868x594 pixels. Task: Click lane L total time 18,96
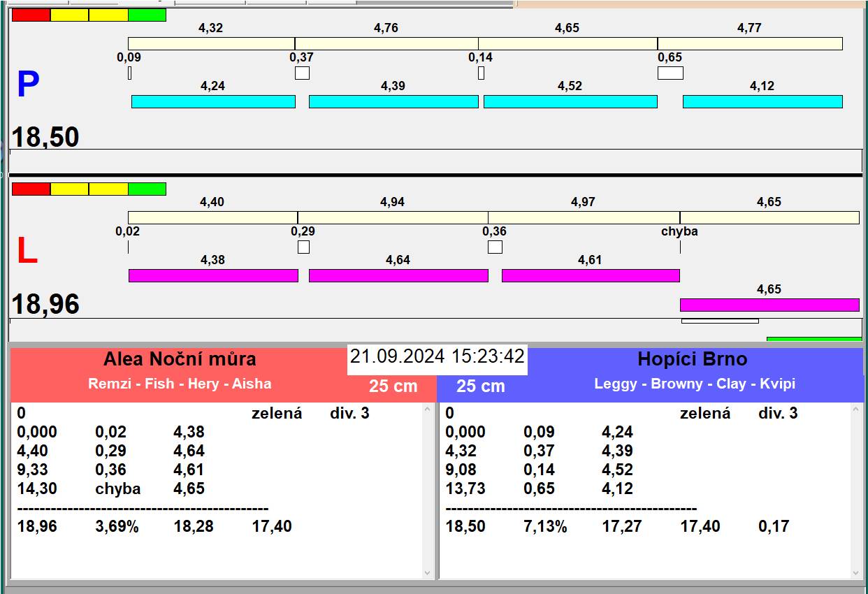[45, 305]
